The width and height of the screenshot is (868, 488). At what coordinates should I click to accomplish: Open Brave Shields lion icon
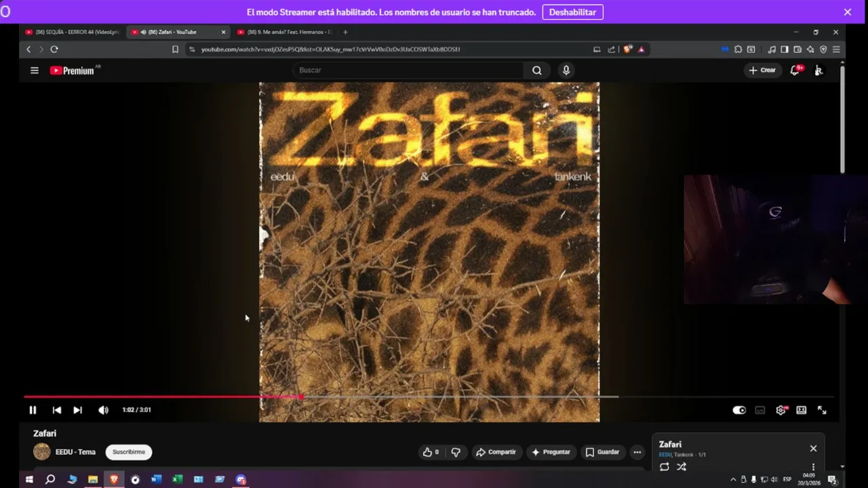pyautogui.click(x=627, y=49)
